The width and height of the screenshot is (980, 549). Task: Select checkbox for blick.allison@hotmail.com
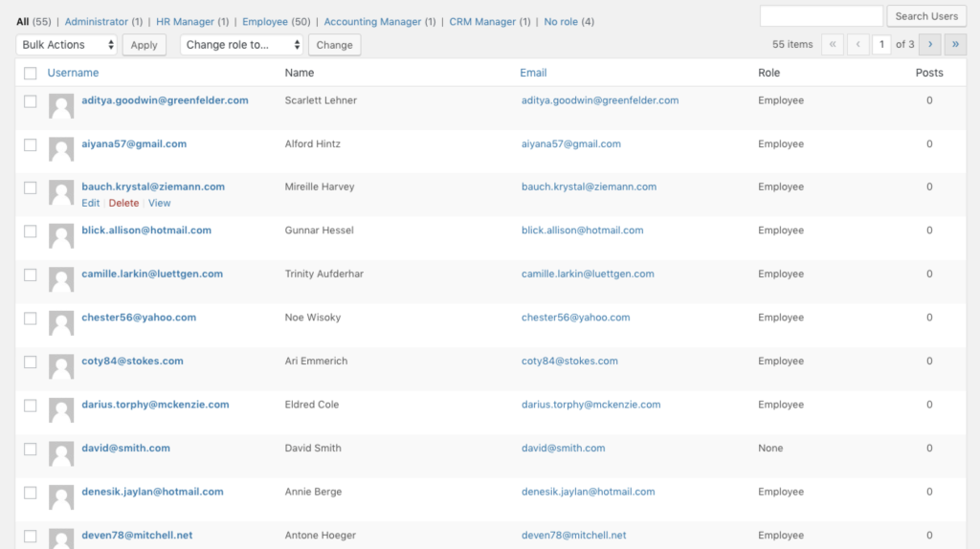[30, 231]
